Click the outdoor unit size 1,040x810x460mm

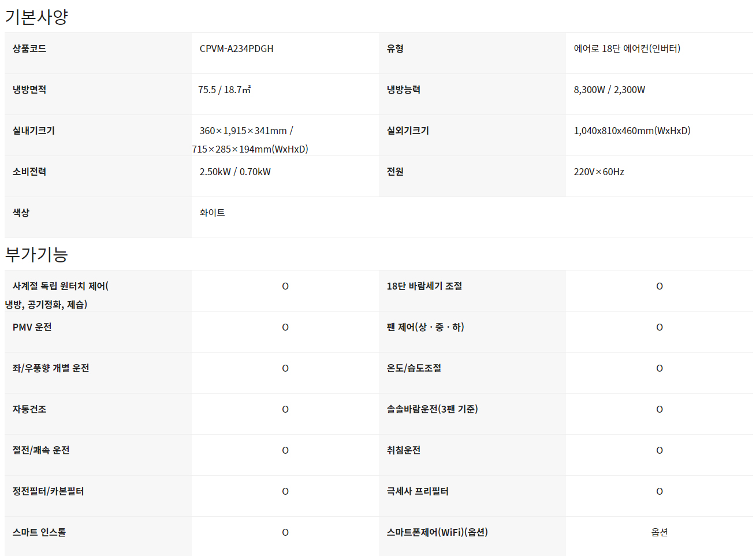click(631, 131)
